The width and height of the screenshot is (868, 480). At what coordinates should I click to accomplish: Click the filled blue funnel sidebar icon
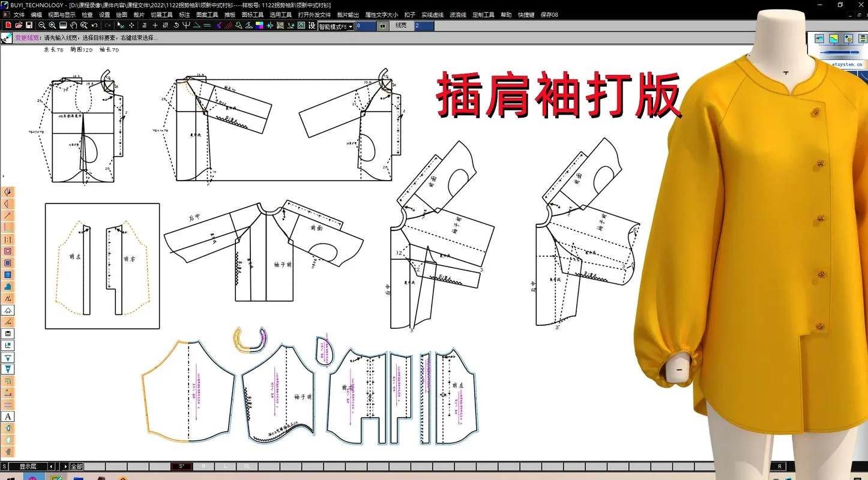click(x=8, y=369)
